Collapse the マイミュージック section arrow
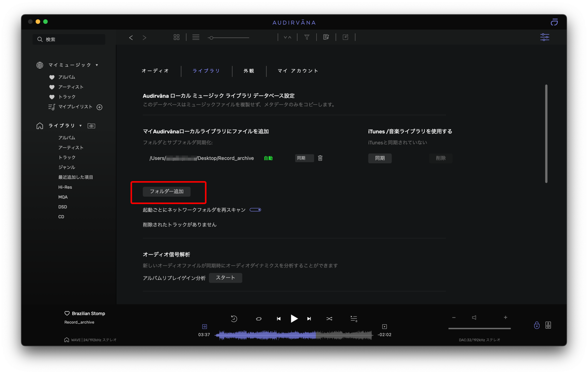 coord(97,65)
